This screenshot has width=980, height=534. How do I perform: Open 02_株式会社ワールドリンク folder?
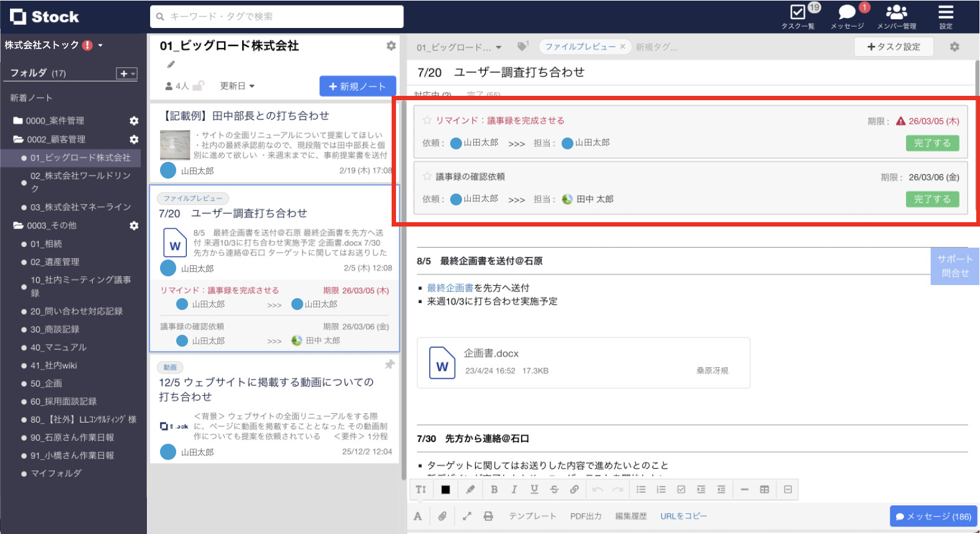click(x=80, y=182)
